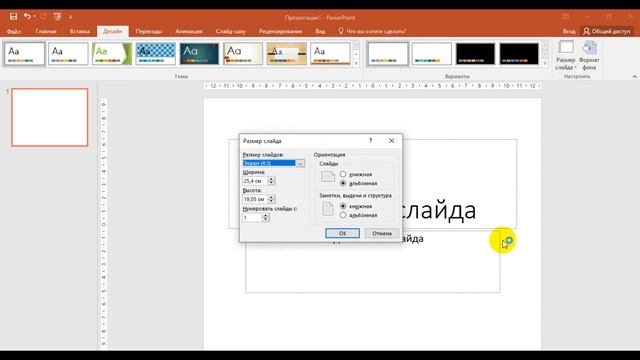
Task: Click the Start from beginning slideshow icon
Action: (x=57, y=16)
